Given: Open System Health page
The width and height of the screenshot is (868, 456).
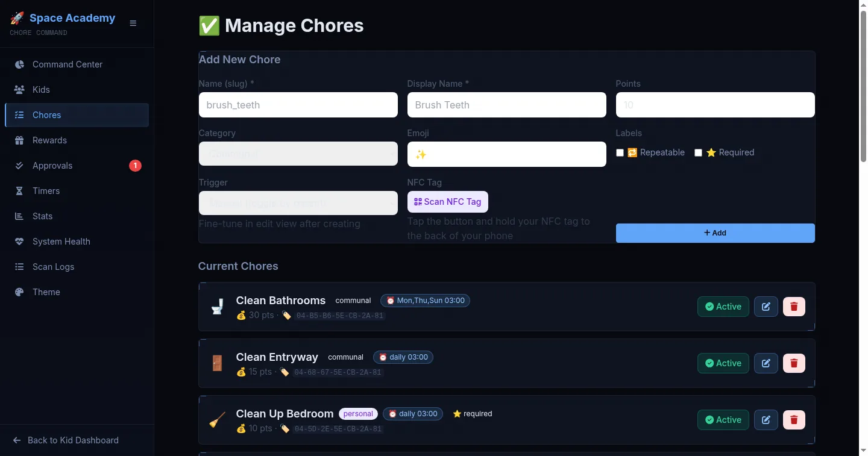Looking at the screenshot, I should (x=77, y=242).
